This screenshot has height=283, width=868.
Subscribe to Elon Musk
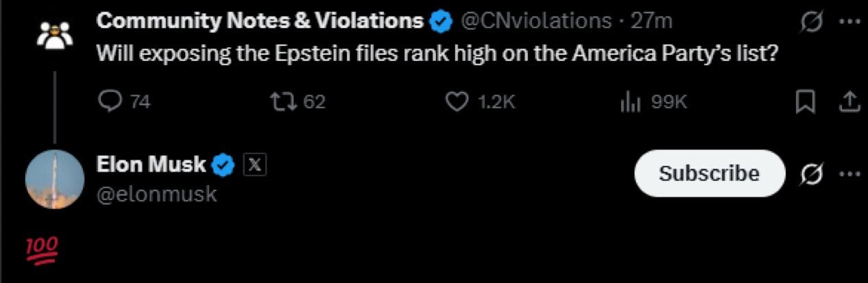[x=709, y=173]
